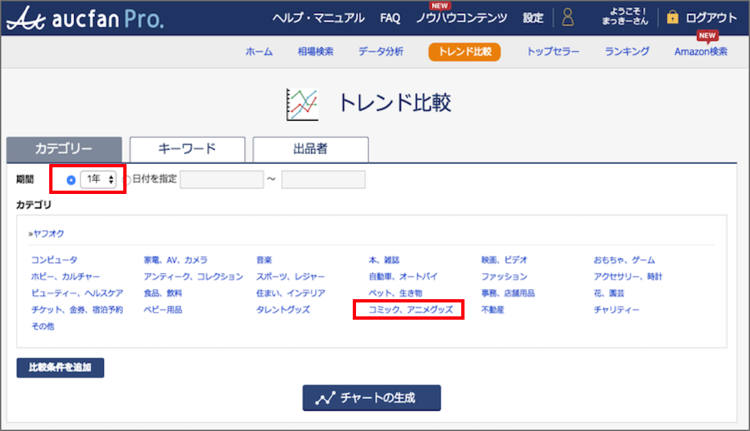This screenshot has height=431, width=750.
Task: Select アンティーク、コレクション category
Action: pos(193,277)
